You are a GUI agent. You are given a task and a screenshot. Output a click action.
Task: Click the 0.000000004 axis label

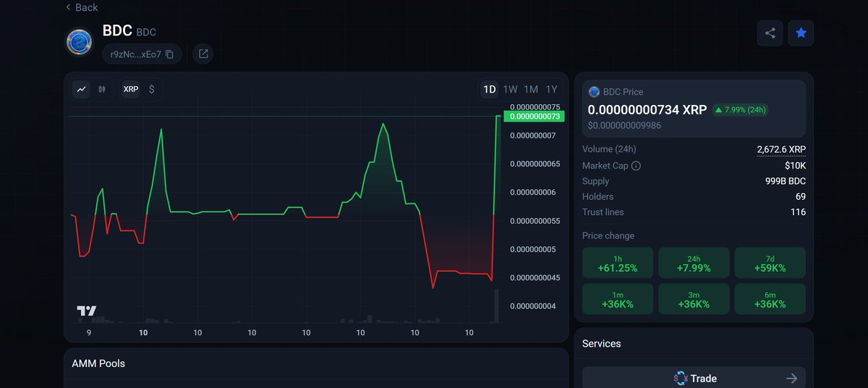click(x=532, y=306)
